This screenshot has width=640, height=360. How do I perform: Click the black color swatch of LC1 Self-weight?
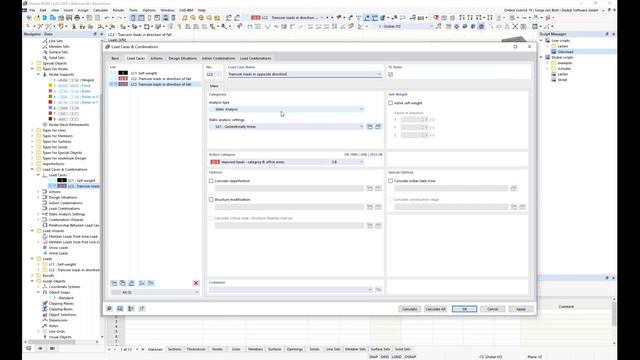pos(123,73)
